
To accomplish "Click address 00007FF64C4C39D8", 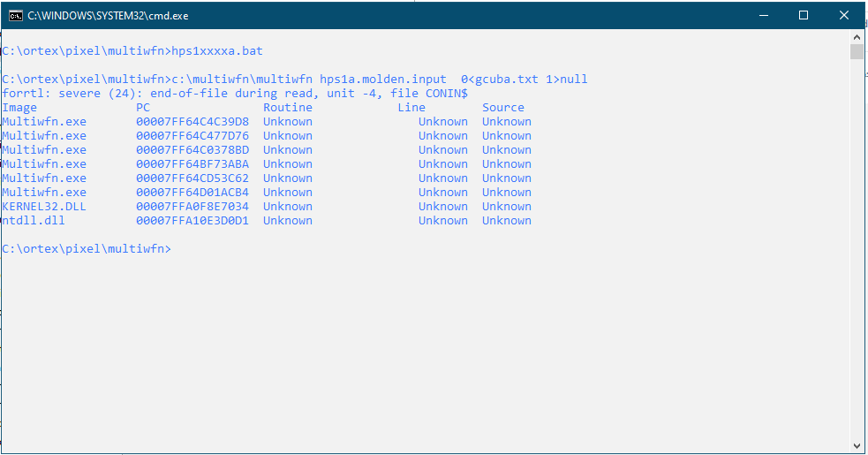I will (192, 121).
